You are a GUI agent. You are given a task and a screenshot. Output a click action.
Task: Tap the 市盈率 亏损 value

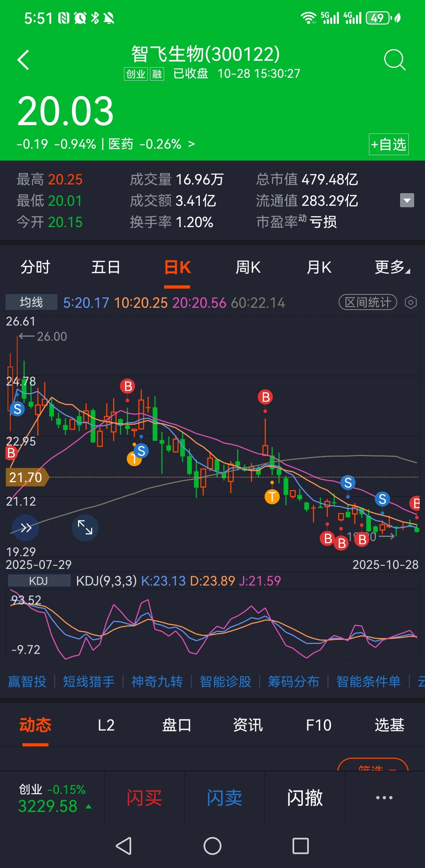296,222
